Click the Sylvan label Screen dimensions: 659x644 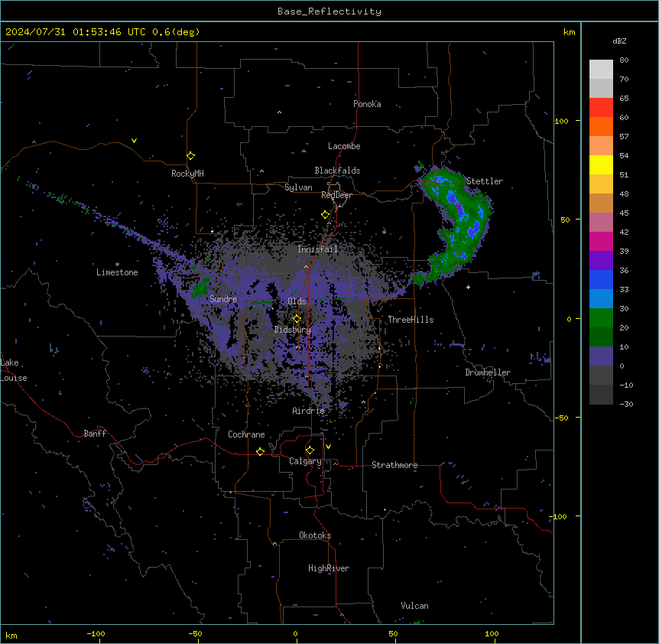click(298, 187)
